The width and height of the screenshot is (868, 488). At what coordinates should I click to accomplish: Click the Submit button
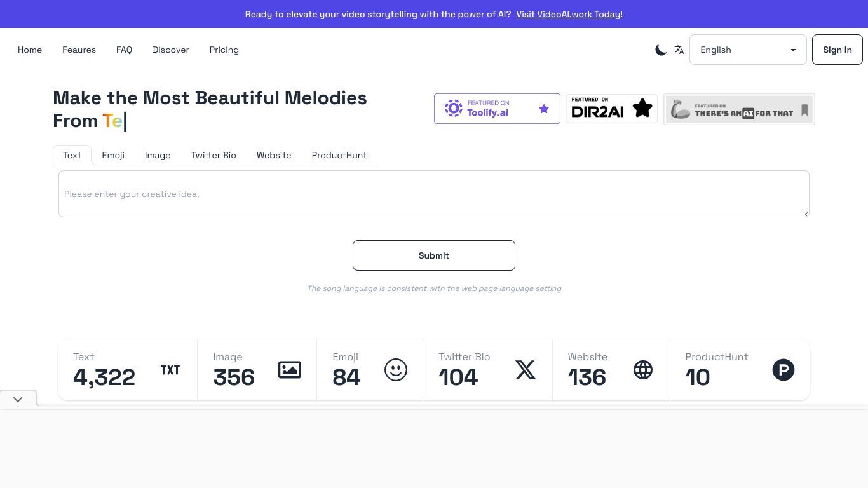point(434,255)
